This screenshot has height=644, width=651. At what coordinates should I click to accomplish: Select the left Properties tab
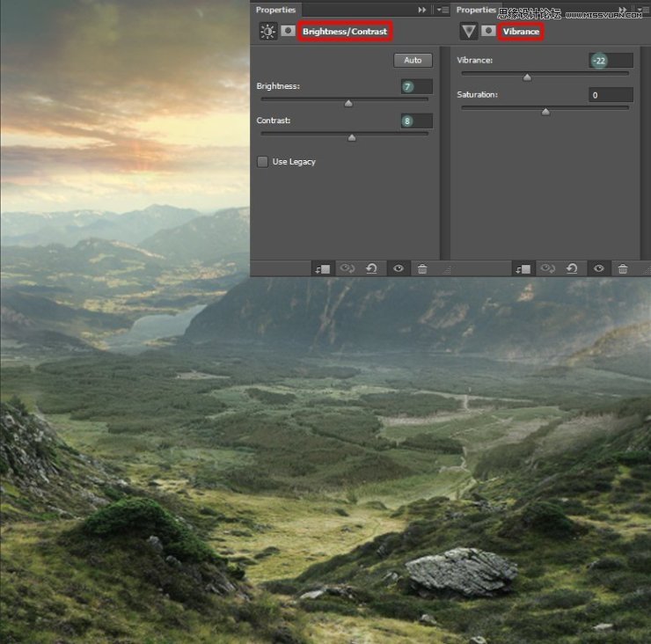click(275, 10)
